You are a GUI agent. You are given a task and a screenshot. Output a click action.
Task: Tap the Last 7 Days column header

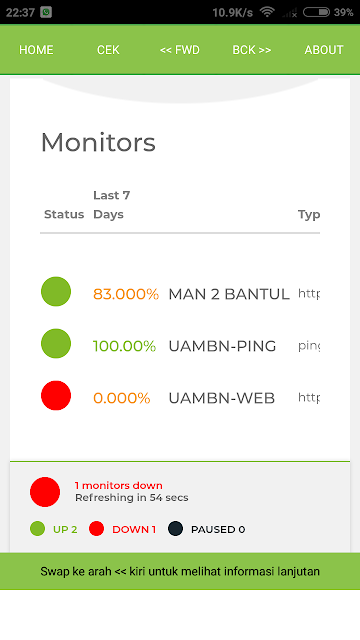pos(111,204)
